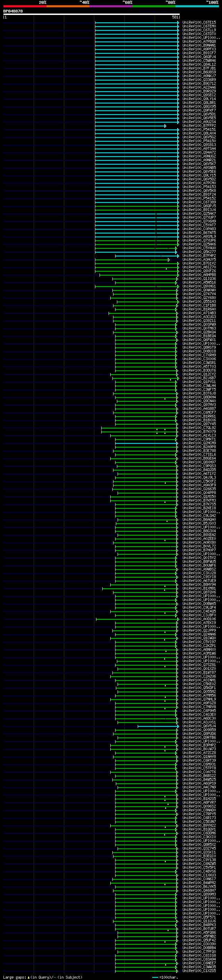The height and width of the screenshot is (980, 222).
Task: Select hit label UniRef100_Q5UF42
Action: 199,940
